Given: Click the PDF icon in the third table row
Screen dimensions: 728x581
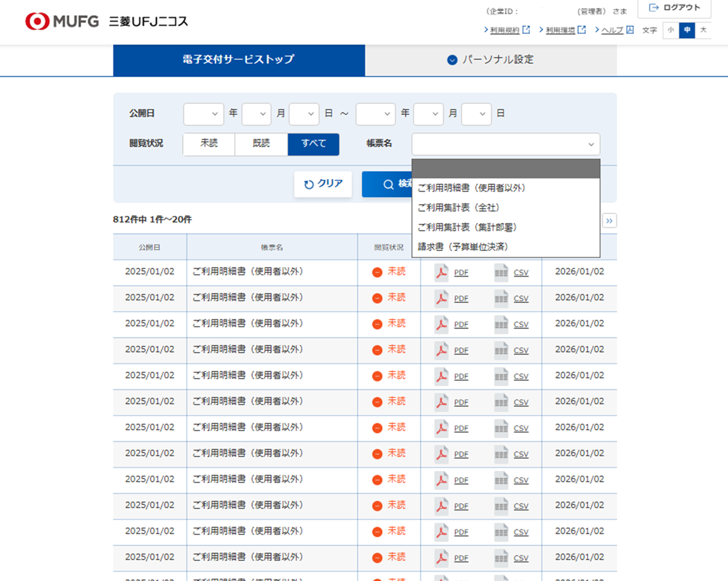Looking at the screenshot, I should click(441, 324).
